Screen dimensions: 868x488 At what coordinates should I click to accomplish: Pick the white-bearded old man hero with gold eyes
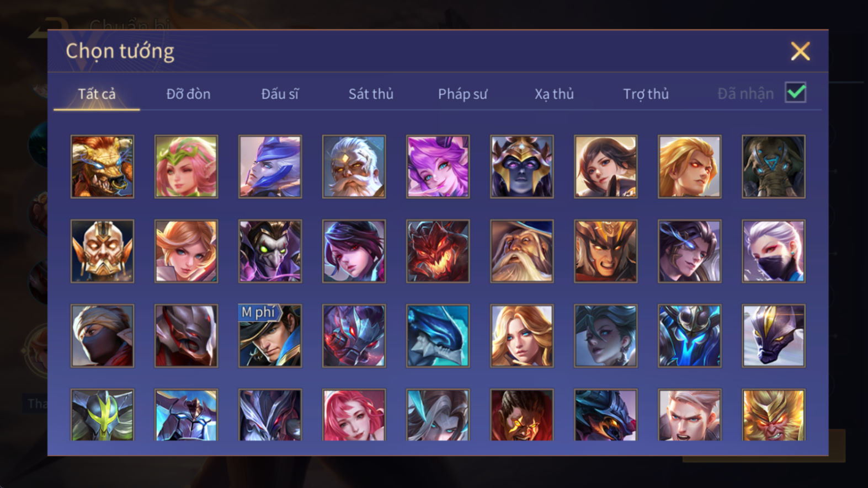(354, 167)
